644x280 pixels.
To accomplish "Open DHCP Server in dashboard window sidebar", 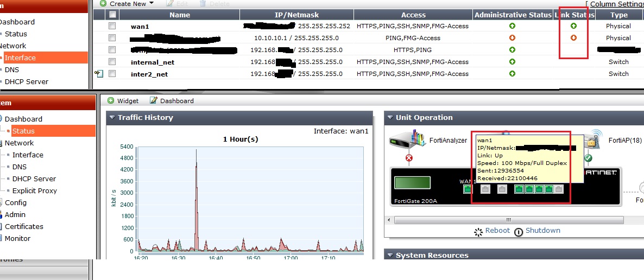I will 34,179.
